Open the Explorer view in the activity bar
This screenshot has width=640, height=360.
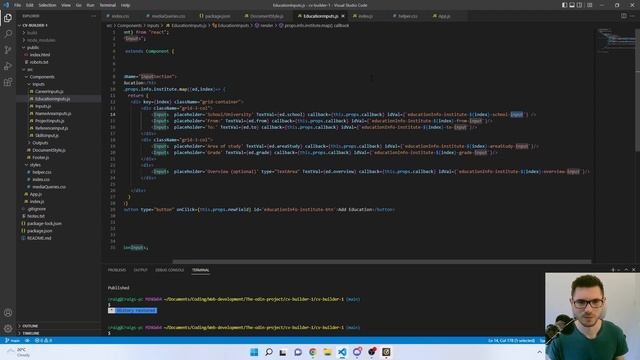8,18
